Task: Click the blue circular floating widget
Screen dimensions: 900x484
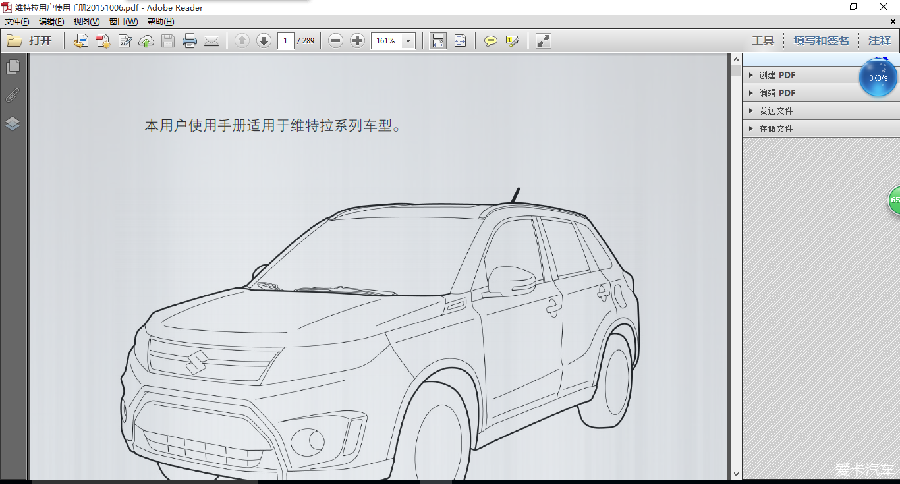Action: pyautogui.click(x=878, y=78)
